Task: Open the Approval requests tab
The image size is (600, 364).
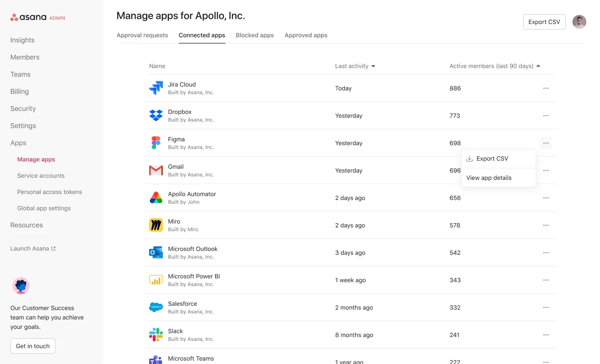Action: pyautogui.click(x=142, y=35)
